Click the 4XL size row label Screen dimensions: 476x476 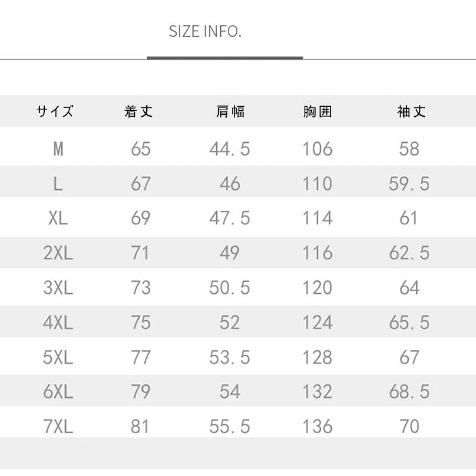pos(58,322)
